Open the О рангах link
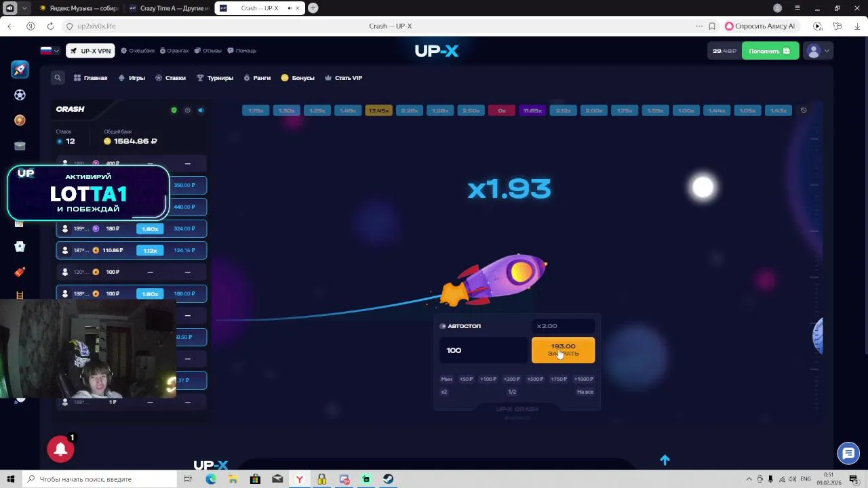Viewport: 868px width, 488px height. [x=174, y=51]
